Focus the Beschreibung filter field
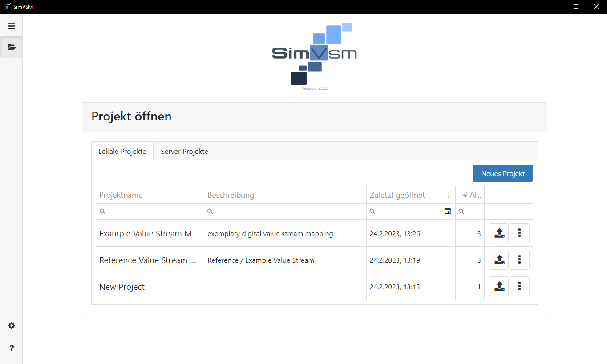 pyautogui.click(x=285, y=211)
